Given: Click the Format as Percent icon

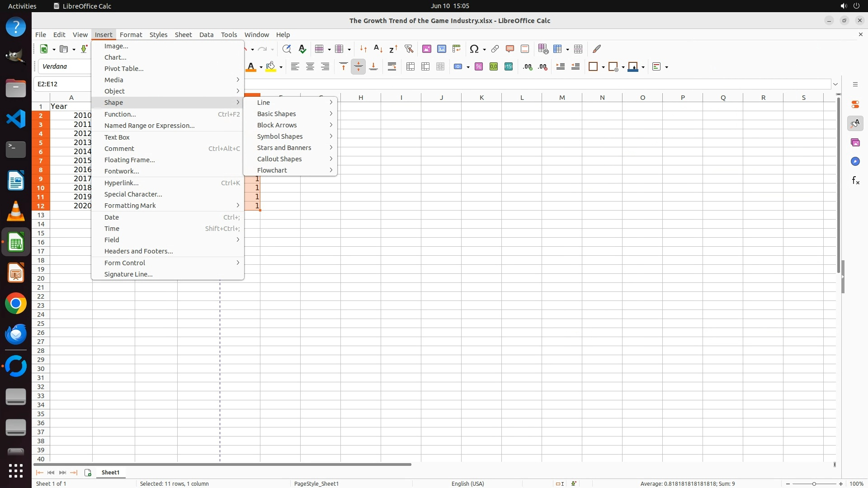Looking at the screenshot, I should point(478,67).
